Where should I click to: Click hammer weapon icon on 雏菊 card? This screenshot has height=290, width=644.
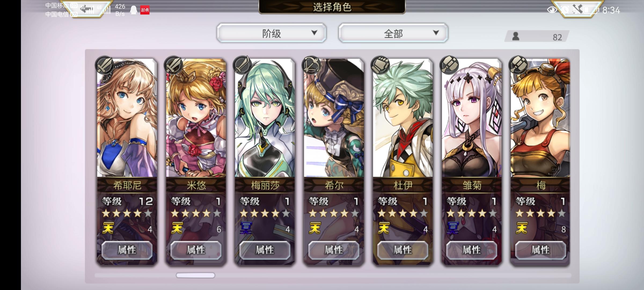[x=449, y=65]
